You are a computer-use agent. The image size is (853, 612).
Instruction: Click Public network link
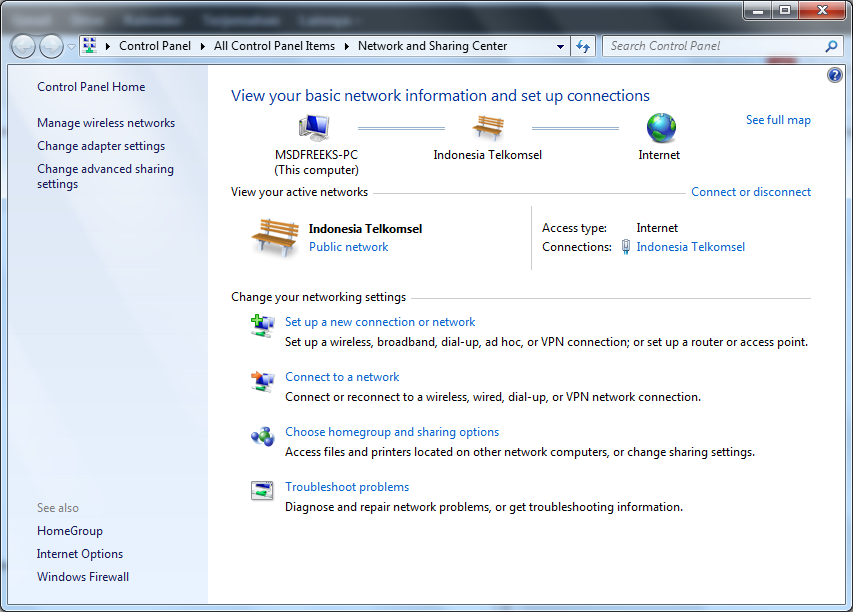click(x=349, y=247)
